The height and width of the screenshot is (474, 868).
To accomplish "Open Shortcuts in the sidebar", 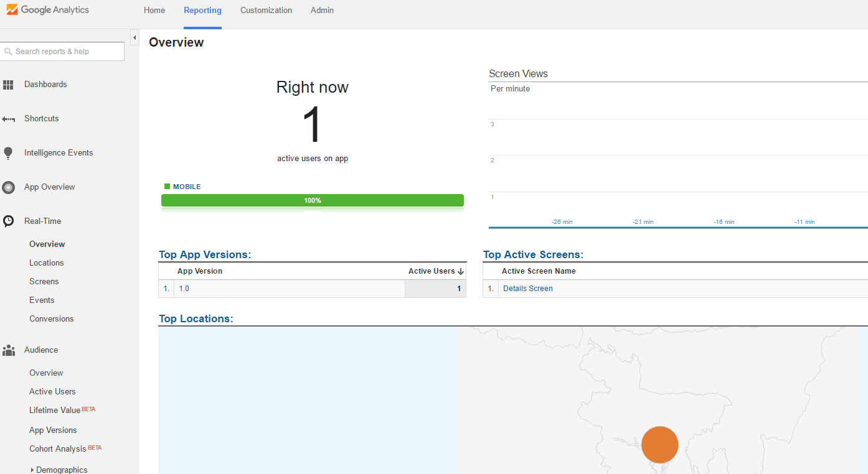I will (42, 119).
